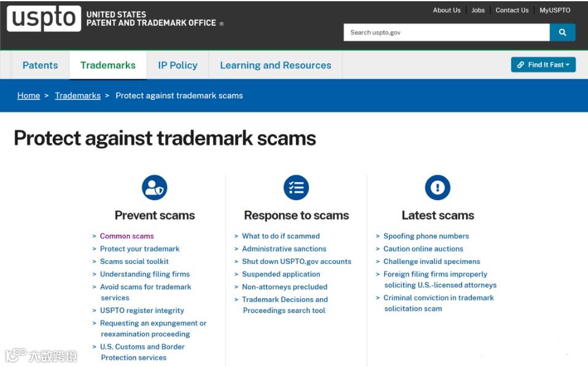Open the Common scams link
This screenshot has height=367, width=588.
pyautogui.click(x=127, y=236)
